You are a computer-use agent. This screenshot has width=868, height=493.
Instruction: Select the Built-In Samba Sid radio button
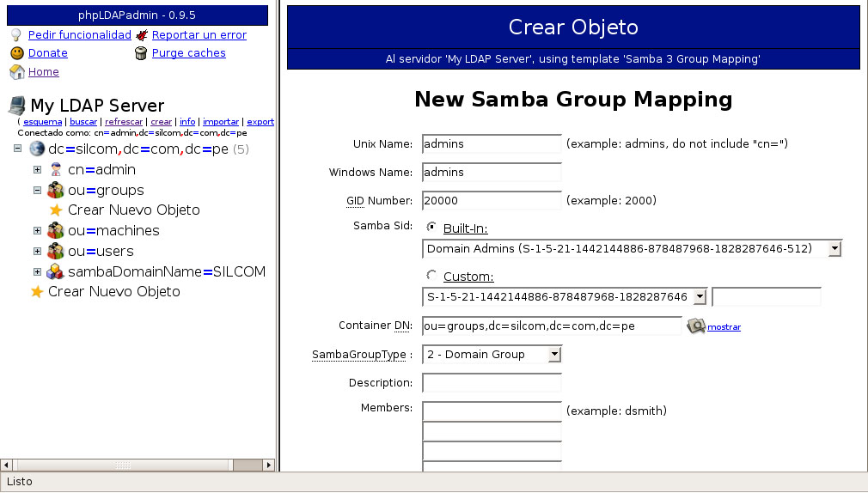click(431, 228)
